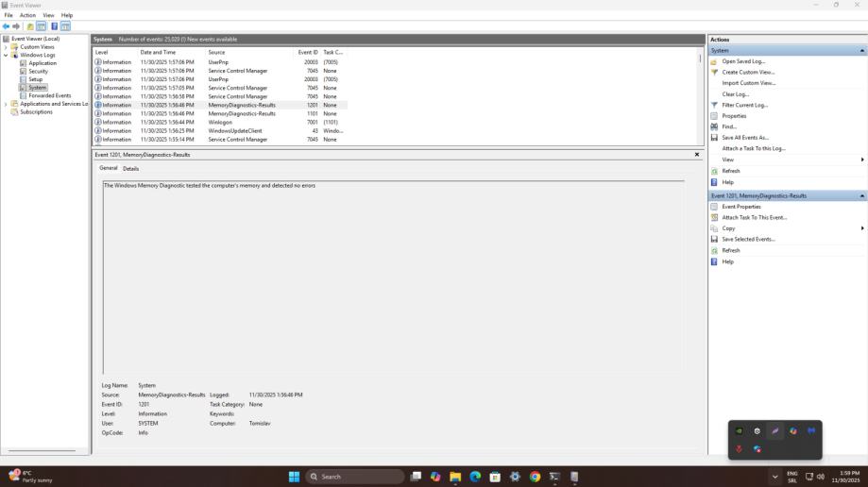Click the Back arrow toolbar icon

[6, 26]
